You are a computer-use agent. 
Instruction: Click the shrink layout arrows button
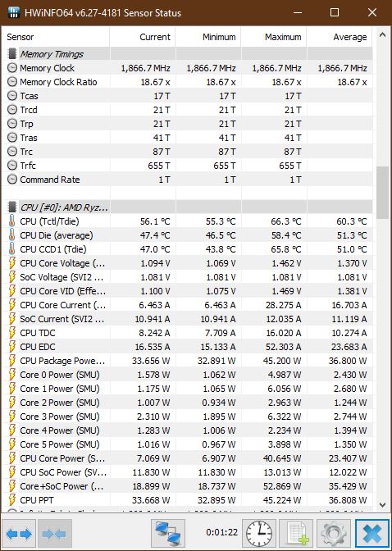pos(54,534)
